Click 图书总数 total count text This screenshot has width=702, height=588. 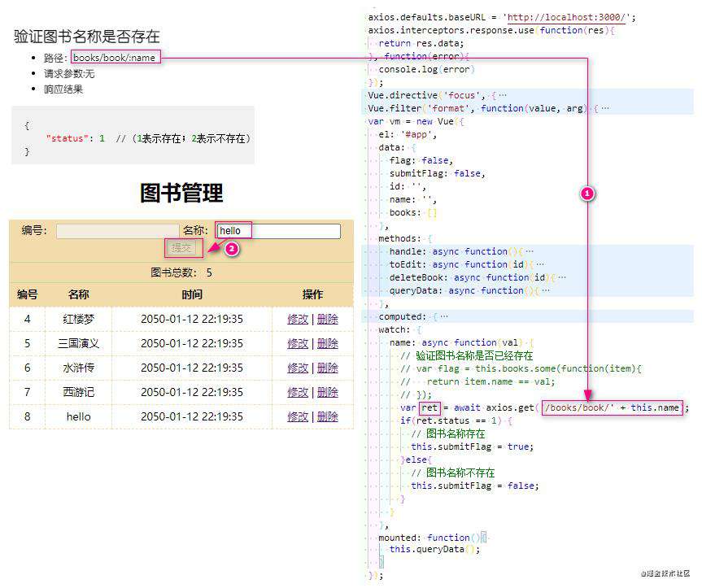[181, 272]
